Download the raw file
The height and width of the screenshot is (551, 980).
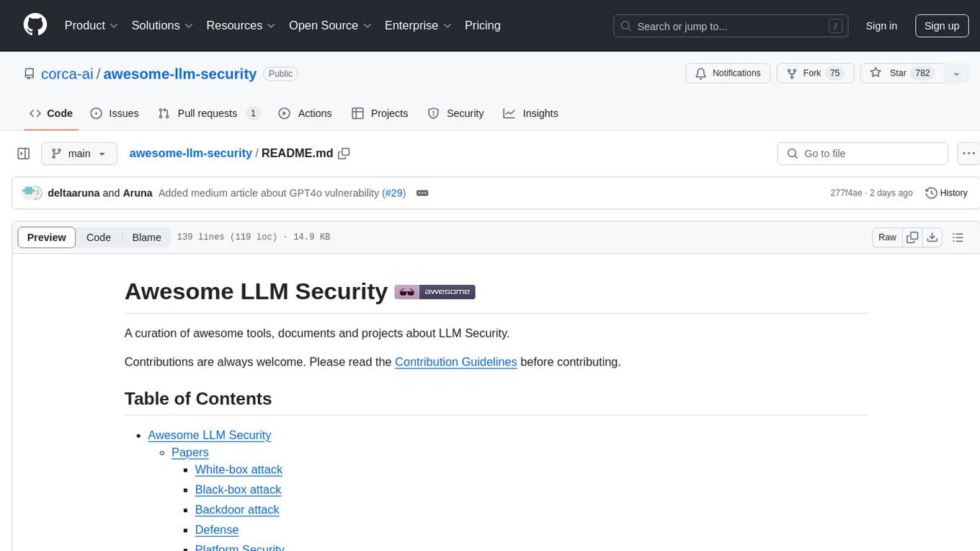(x=932, y=237)
